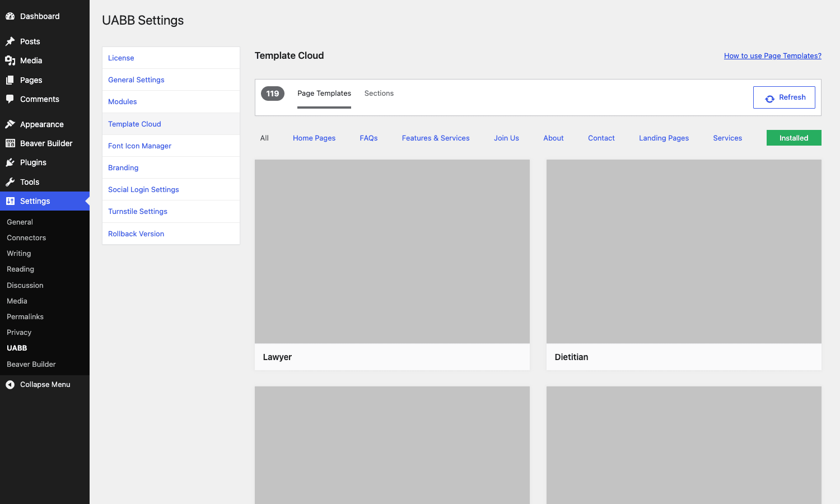This screenshot has height=504, width=840.
Task: Click the Posts pin icon
Action: pyautogui.click(x=10, y=41)
